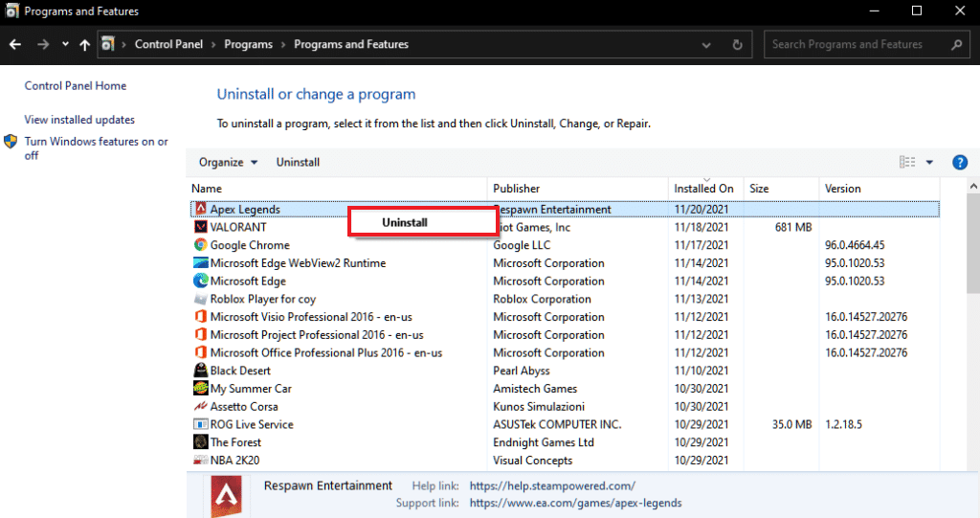The width and height of the screenshot is (980, 518).
Task: Expand the address bar history dropdown
Action: click(x=706, y=45)
